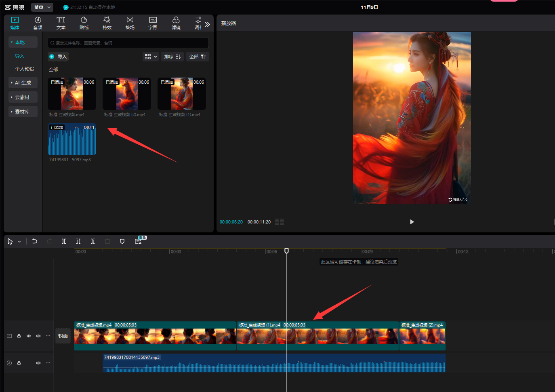Image resolution: width=555 pixels, height=392 pixels.
Task: Open audio track more options
Action: (48, 363)
